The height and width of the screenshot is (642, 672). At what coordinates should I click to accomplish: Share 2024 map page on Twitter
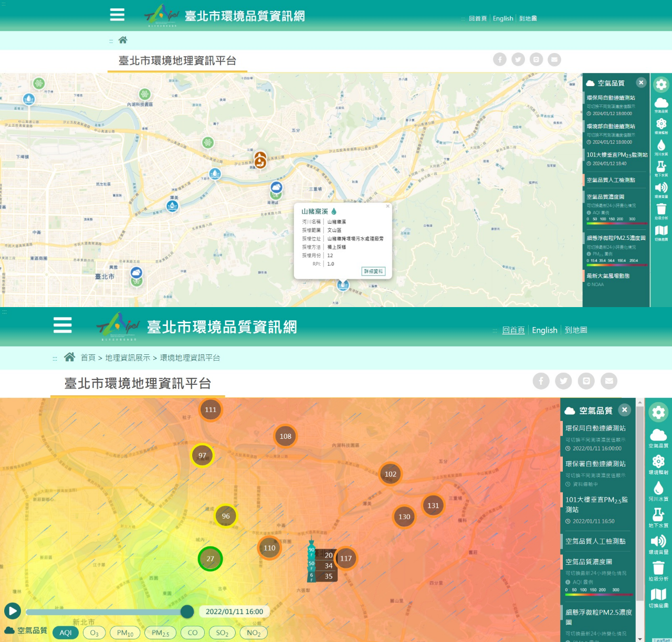pyautogui.click(x=518, y=59)
